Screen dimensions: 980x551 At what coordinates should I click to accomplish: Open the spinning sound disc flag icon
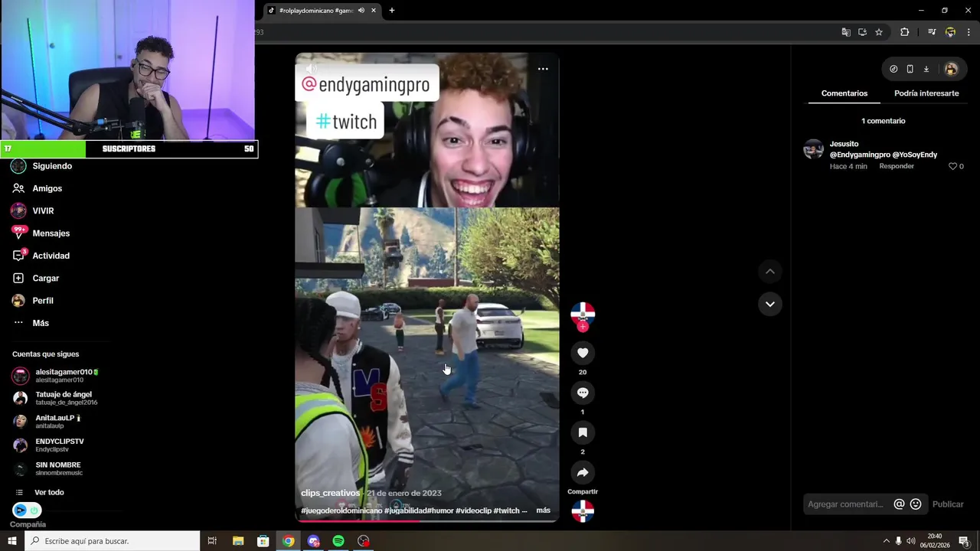pos(583,510)
